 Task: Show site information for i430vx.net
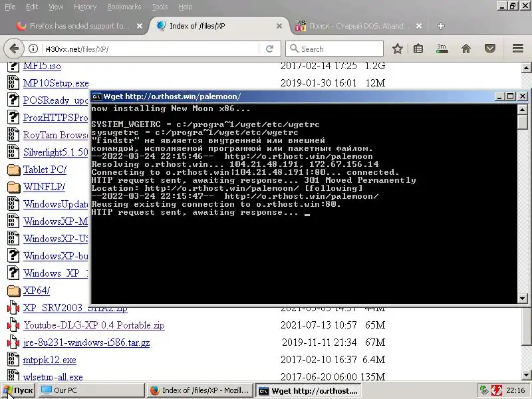33,49
